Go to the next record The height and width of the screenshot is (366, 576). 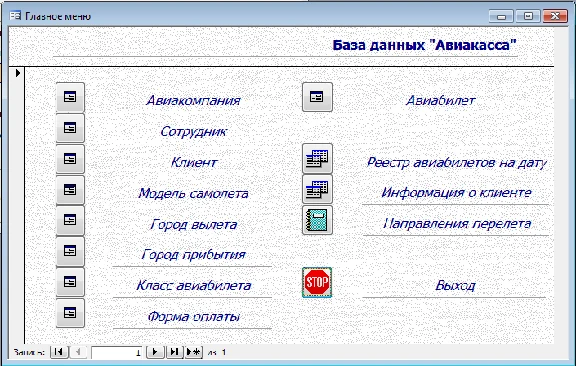155,352
